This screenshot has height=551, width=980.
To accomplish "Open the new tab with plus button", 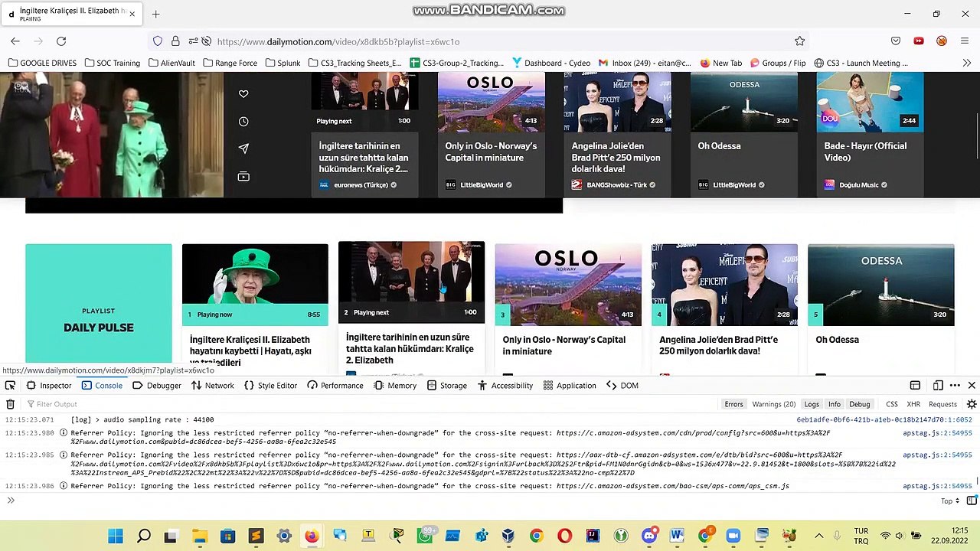I will 155,14.
